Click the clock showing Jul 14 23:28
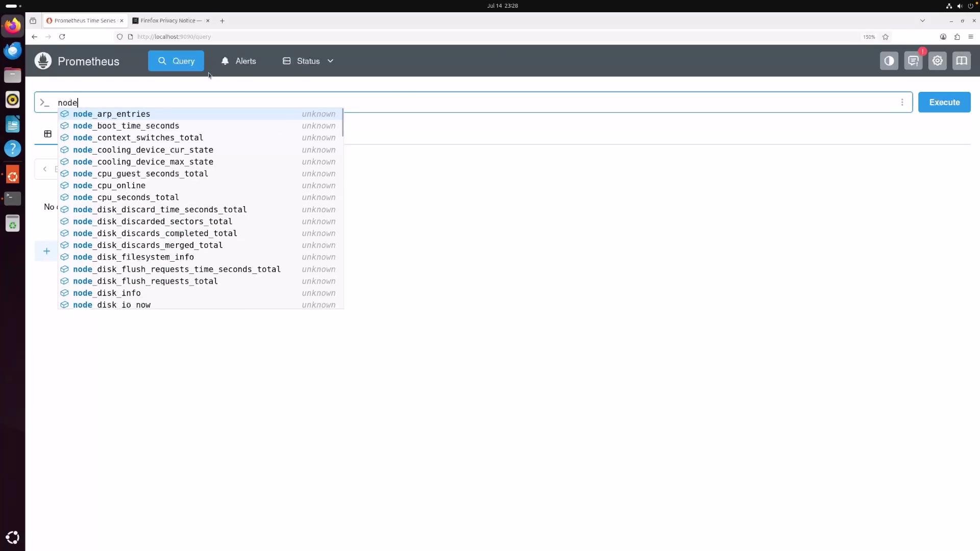 (x=502, y=6)
